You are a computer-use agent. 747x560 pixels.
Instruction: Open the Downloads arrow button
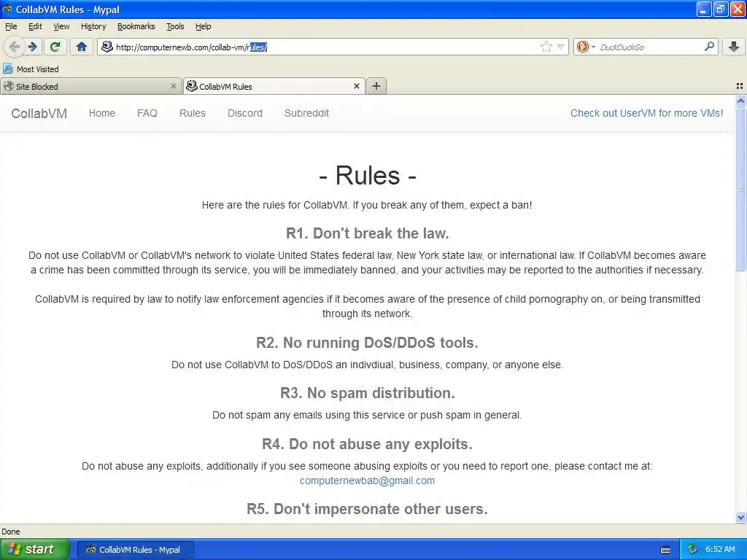pyautogui.click(x=734, y=47)
